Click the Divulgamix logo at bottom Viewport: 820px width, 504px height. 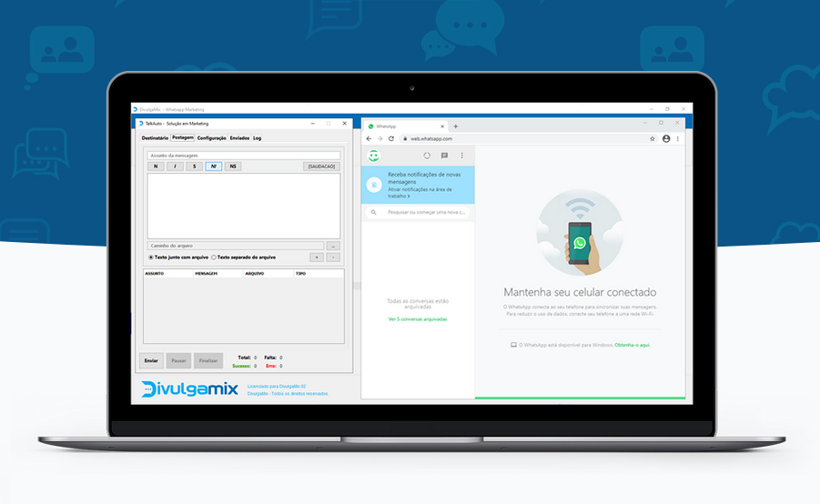(x=189, y=389)
